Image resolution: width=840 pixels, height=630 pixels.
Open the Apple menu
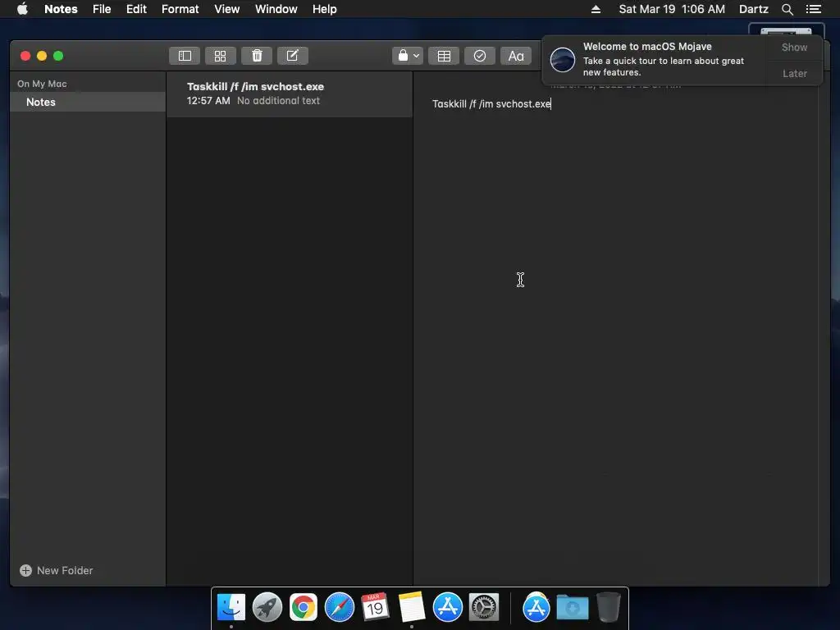point(22,9)
